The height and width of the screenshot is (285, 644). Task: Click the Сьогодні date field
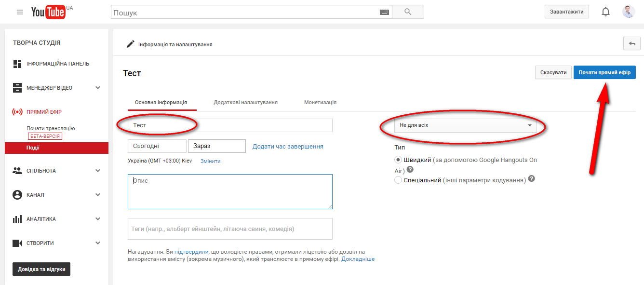(157, 146)
